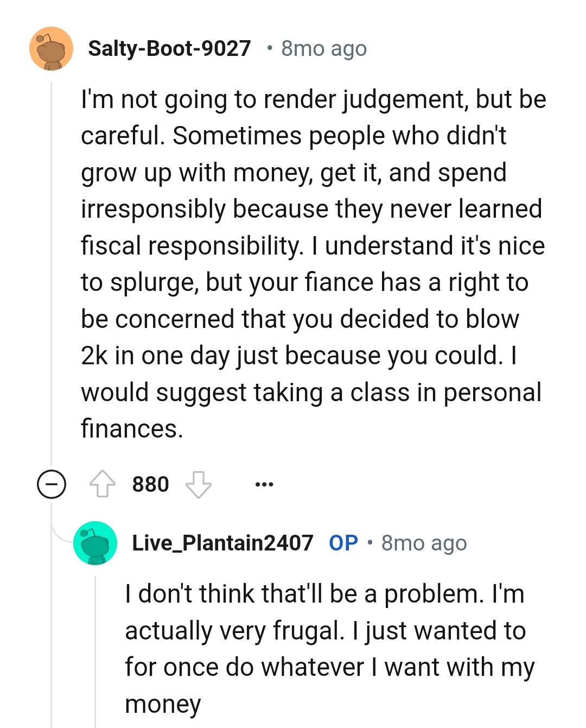Collapse the thread via the vertical line under Salty-Boot-9027

(x=52, y=271)
